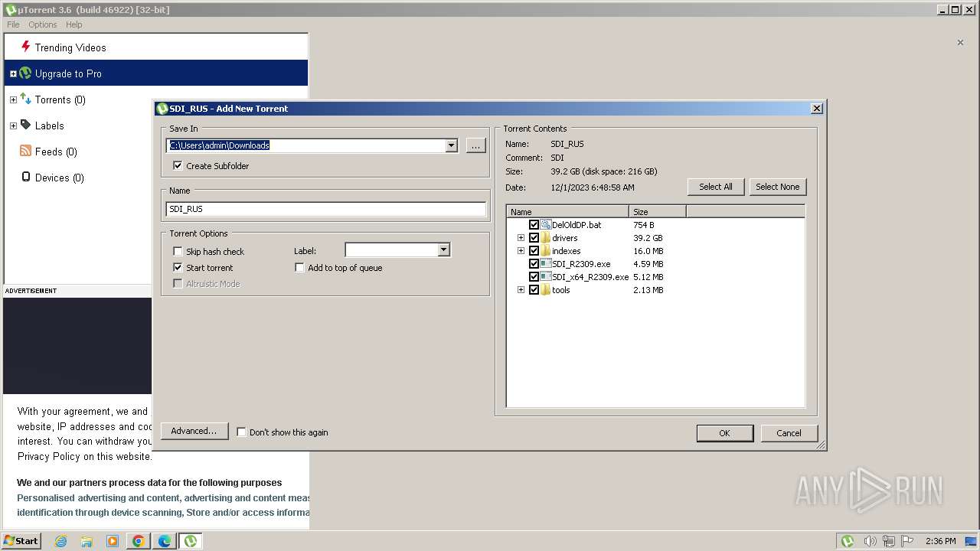Expand the Upgrade to Pro sidebar item

tap(13, 73)
